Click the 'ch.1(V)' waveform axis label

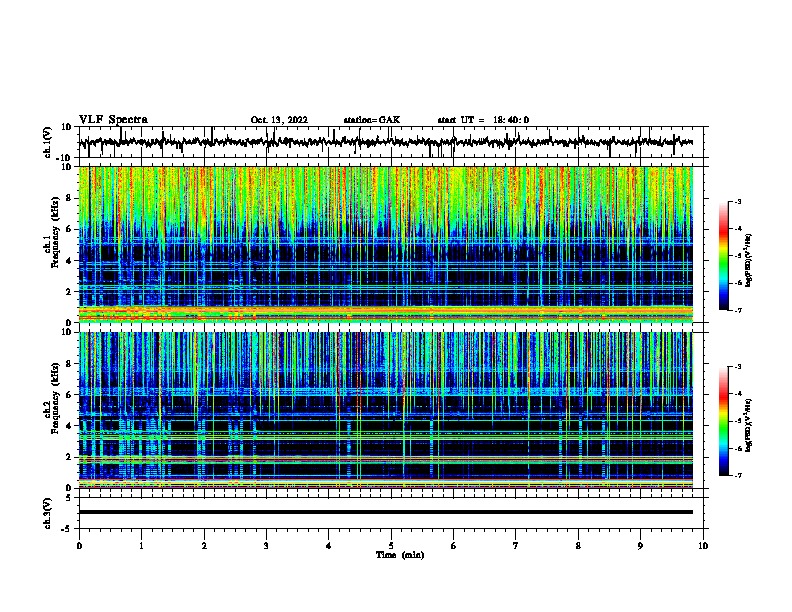[x=47, y=142]
